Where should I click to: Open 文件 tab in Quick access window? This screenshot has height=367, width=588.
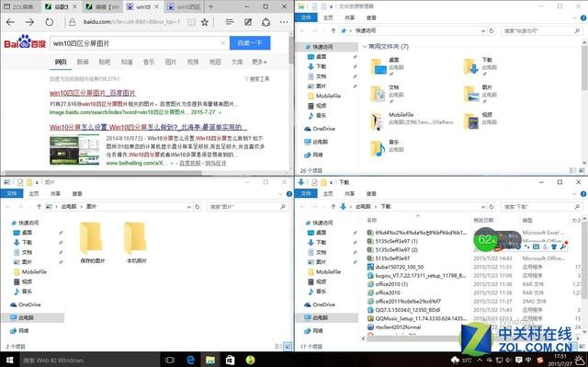coord(306,17)
